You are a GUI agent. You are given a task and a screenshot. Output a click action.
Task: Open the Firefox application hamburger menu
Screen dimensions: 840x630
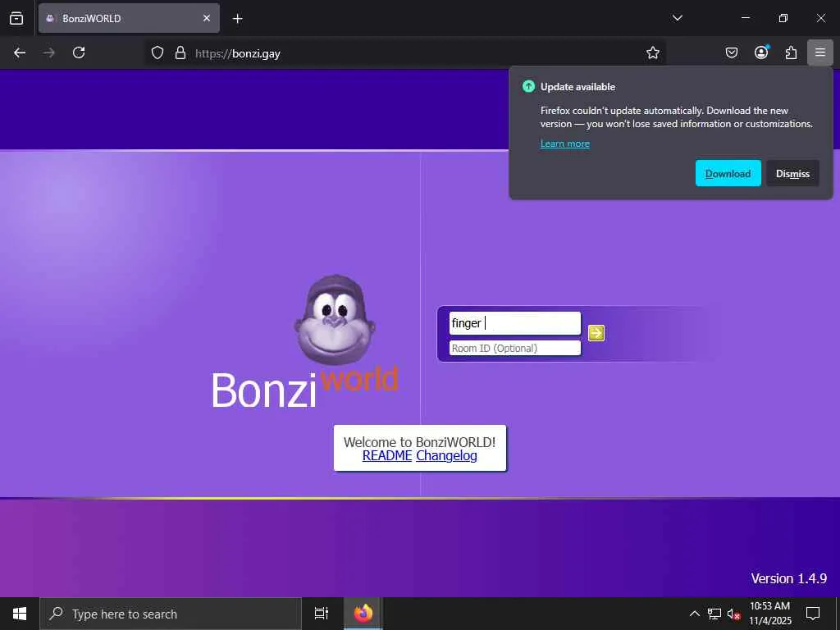(x=820, y=52)
